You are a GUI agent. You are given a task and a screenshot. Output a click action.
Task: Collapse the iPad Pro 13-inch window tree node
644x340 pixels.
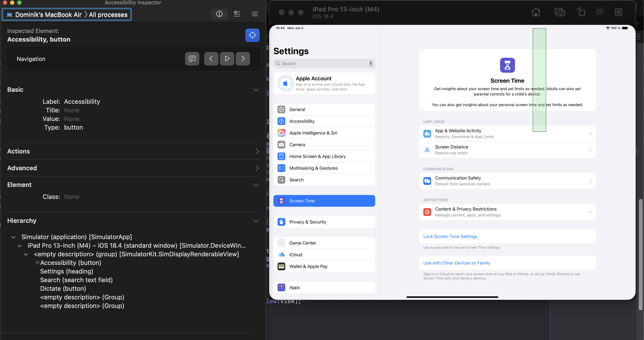[20, 246]
